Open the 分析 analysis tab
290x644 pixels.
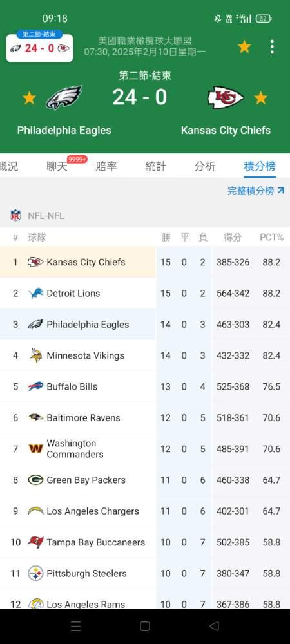click(205, 166)
